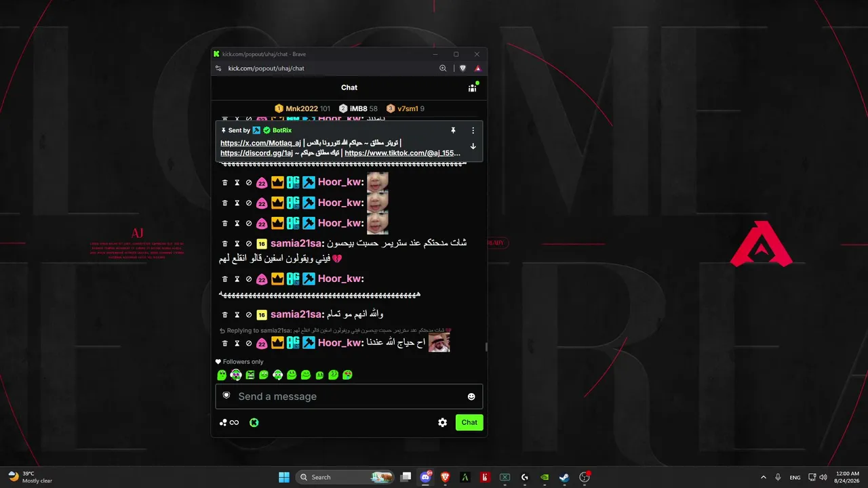The height and width of the screenshot is (488, 868).
Task: Open volume control in system tray
Action: (823, 477)
